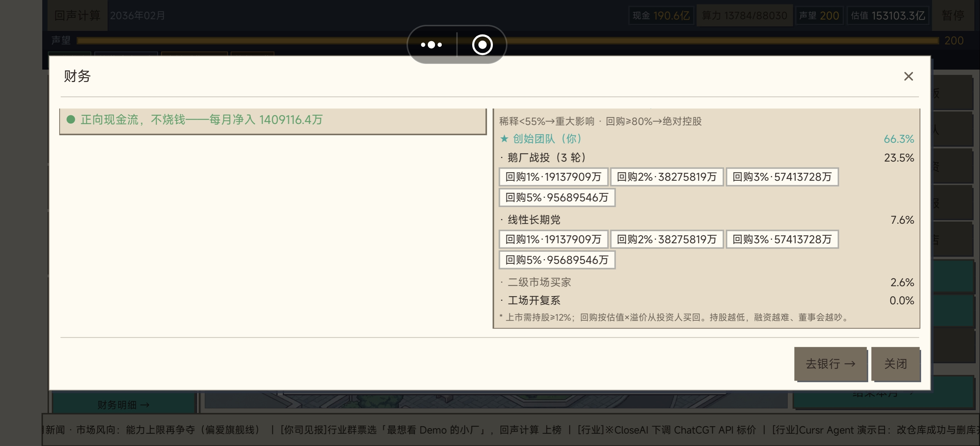Buy back 5% from 鹅厂战投

557,197
